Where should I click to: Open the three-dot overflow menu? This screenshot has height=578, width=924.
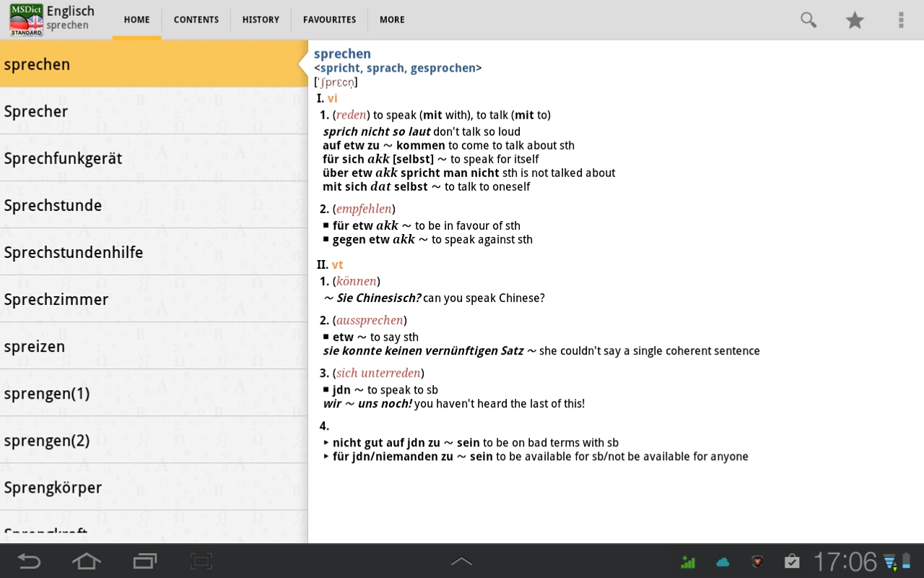tap(901, 20)
